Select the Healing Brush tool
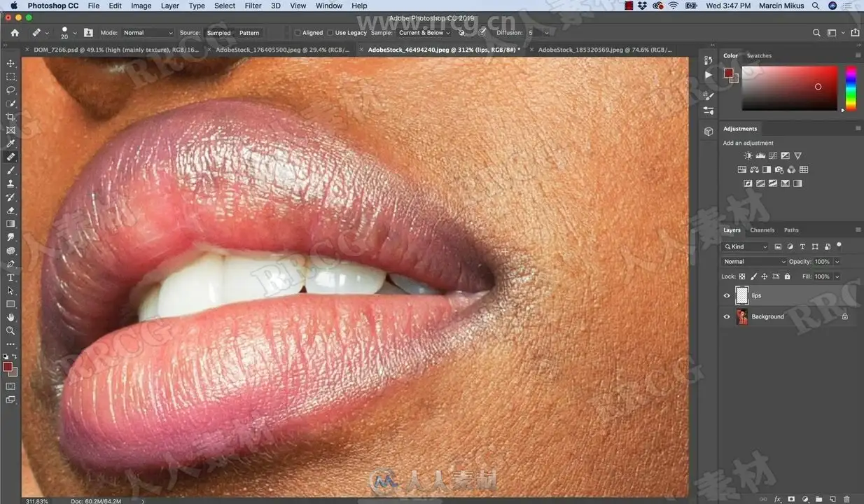The width and height of the screenshot is (864, 504). pyautogui.click(x=11, y=157)
